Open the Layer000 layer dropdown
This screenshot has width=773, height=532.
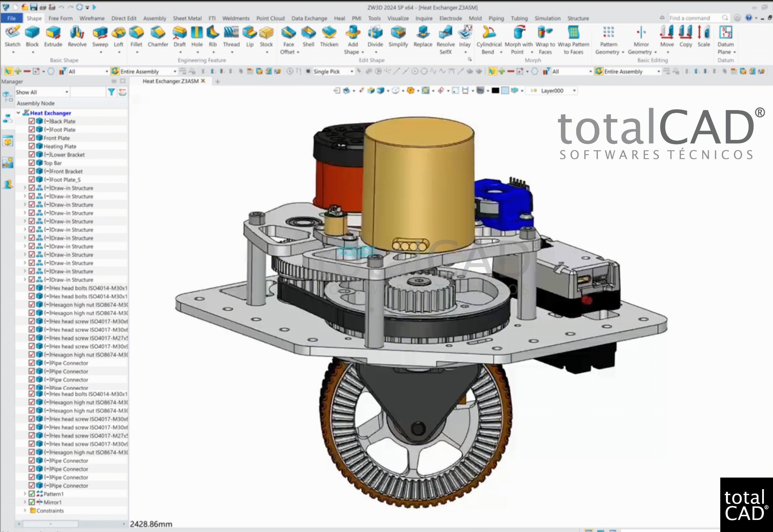(574, 91)
